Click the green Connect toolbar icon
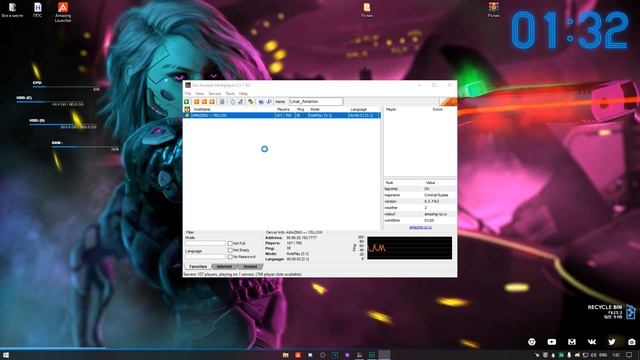This screenshot has height=360, width=640. (x=187, y=101)
